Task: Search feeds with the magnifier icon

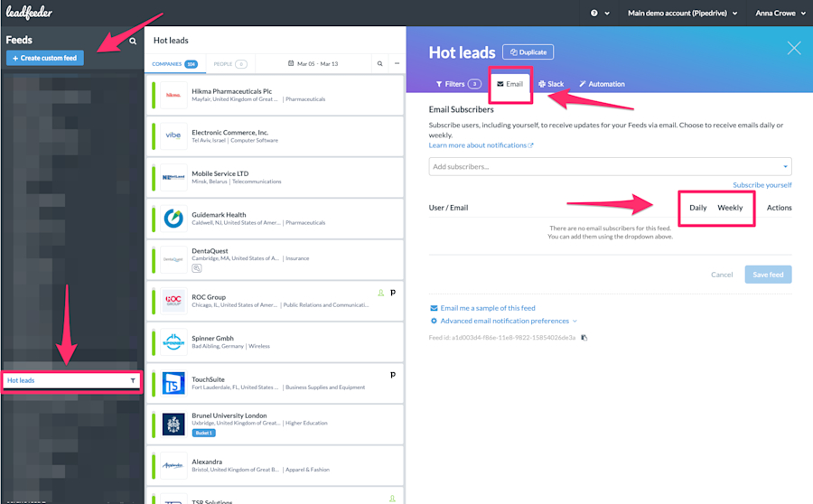Action: click(x=133, y=41)
